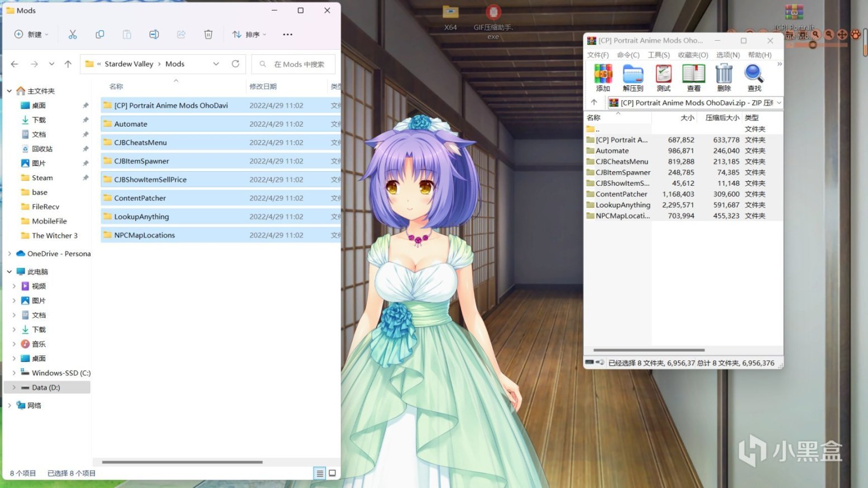
Task: Open WinRAR 选项(N) menu
Action: 728,55
